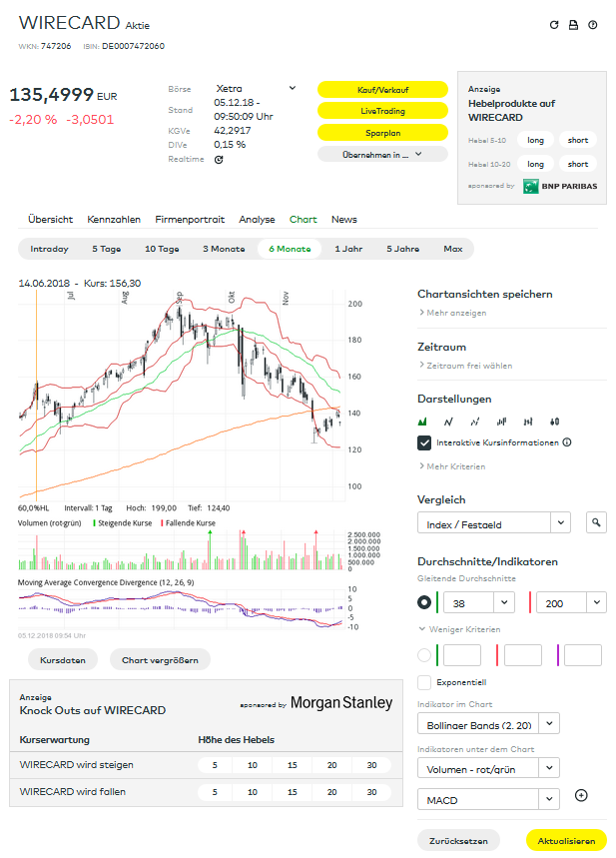
Task: Select the 5 Tage time range
Action: (106, 249)
